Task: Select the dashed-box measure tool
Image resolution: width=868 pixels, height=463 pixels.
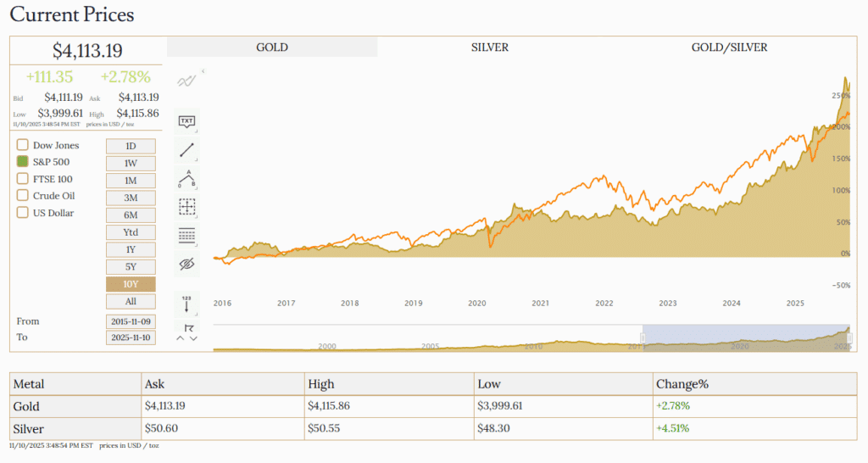Action: click(186, 207)
